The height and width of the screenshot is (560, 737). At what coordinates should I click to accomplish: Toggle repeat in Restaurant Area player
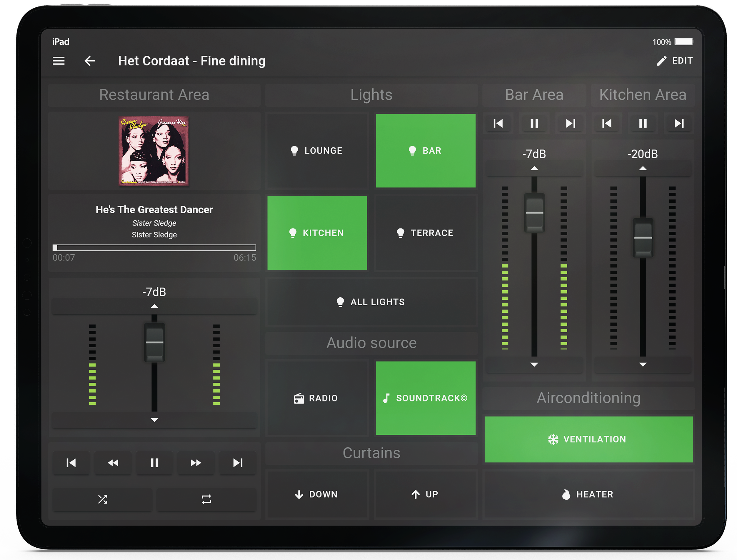206,499
